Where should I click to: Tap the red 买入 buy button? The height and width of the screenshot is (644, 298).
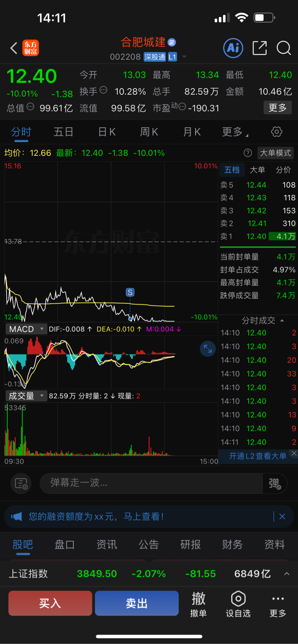(50, 603)
